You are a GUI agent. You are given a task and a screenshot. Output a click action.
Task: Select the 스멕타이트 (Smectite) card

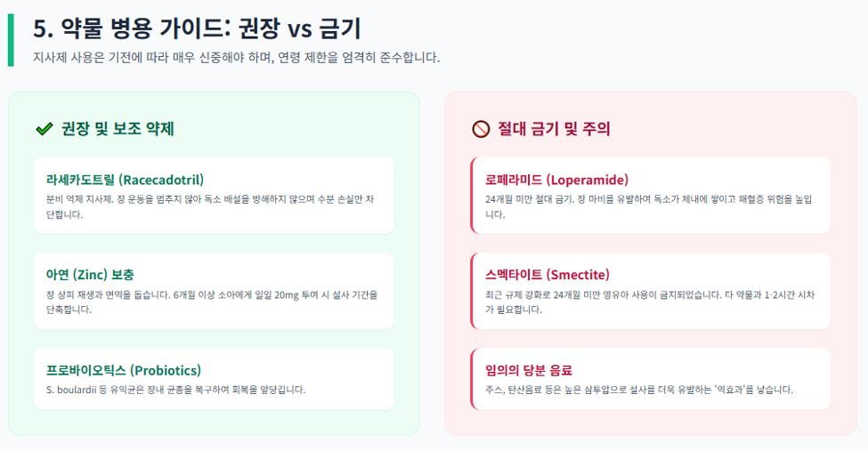[x=651, y=291]
